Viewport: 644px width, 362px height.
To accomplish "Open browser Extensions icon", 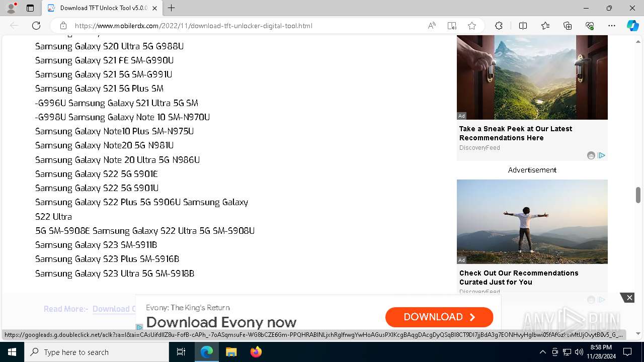I will (499, 26).
